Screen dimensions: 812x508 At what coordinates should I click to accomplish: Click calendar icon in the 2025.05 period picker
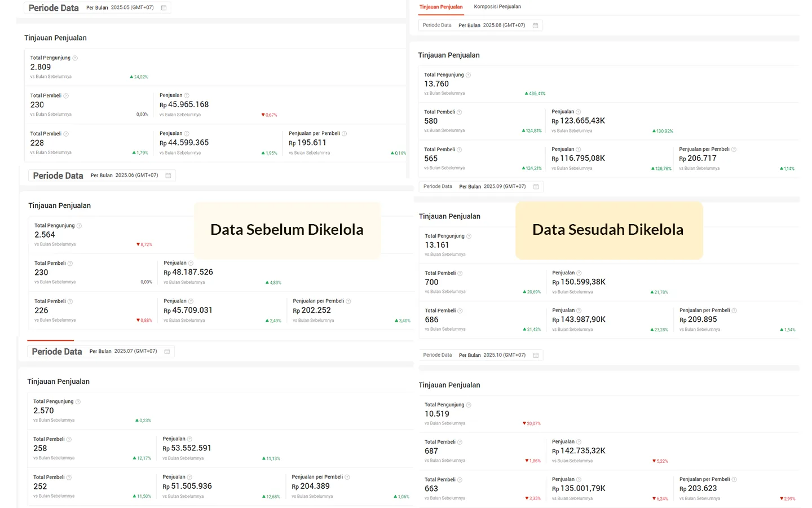(x=164, y=8)
